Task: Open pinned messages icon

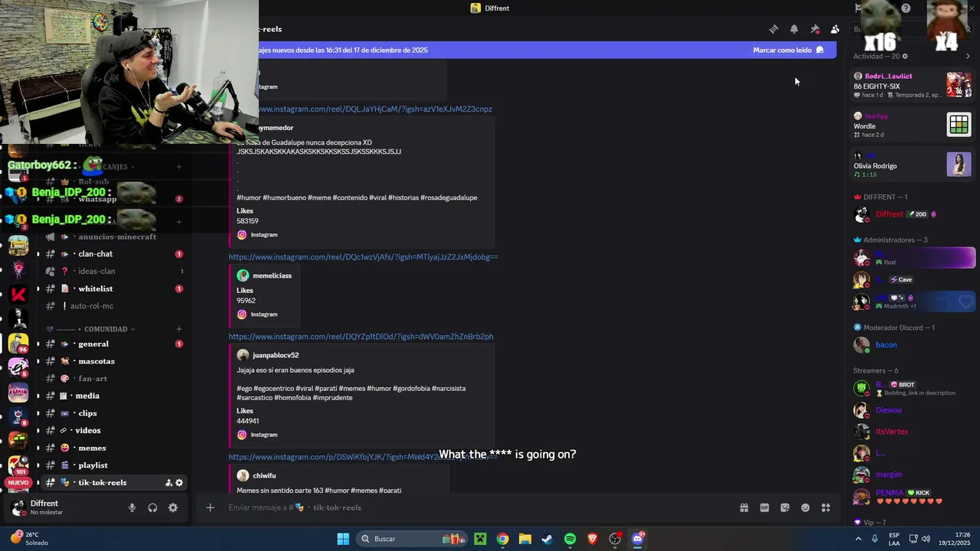Action: tap(815, 29)
